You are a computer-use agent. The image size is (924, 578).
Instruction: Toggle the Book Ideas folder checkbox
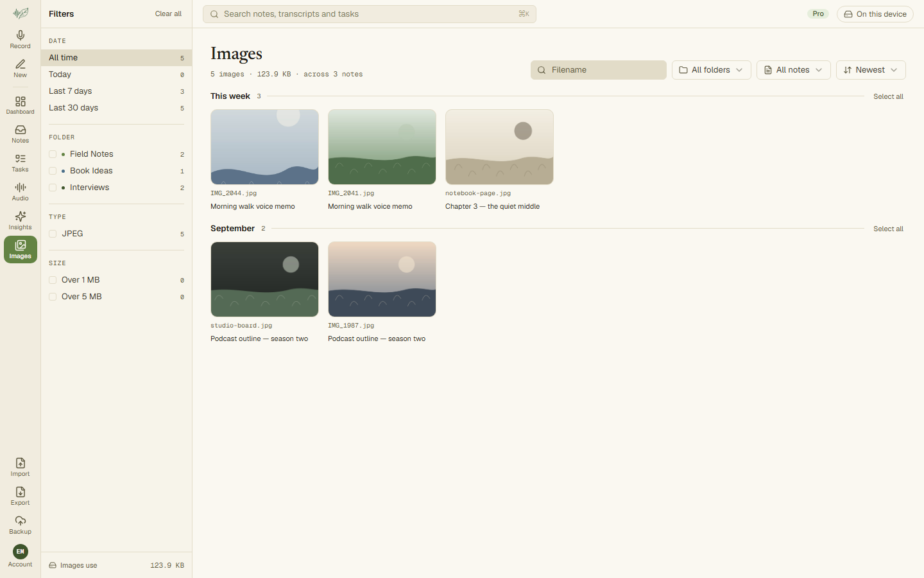[x=53, y=171]
